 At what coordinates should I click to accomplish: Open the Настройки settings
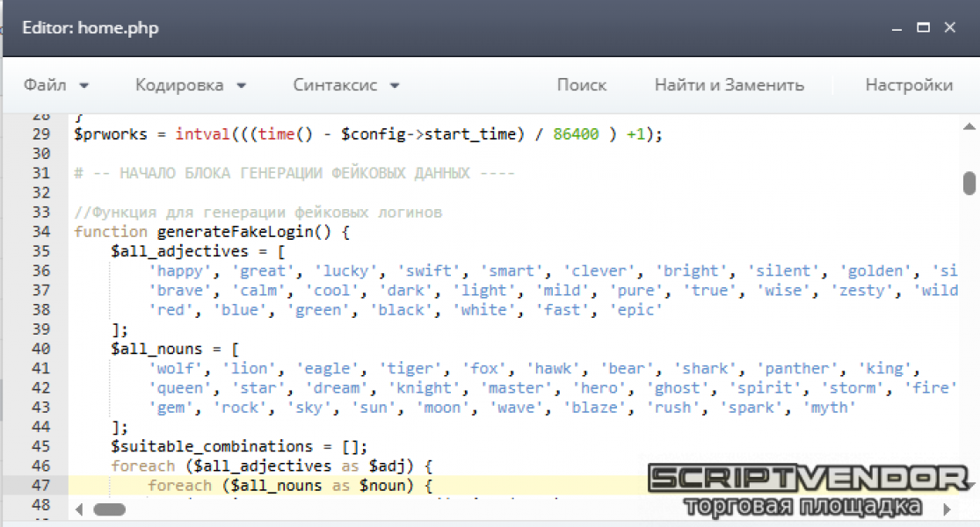[909, 85]
